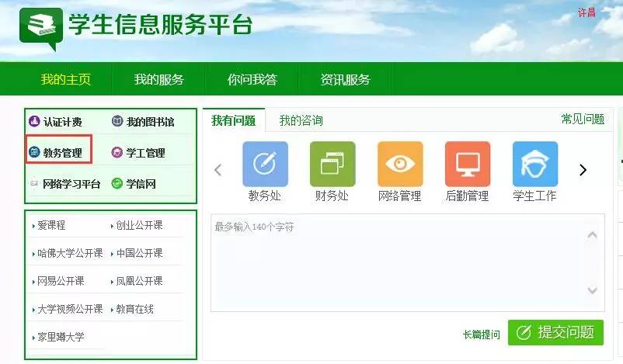Click the green 学信网 icon

(x=117, y=183)
